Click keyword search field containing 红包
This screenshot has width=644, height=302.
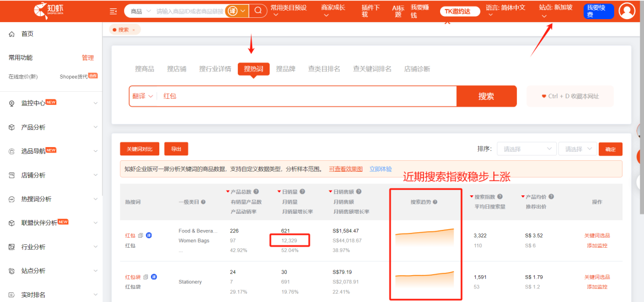click(x=308, y=96)
